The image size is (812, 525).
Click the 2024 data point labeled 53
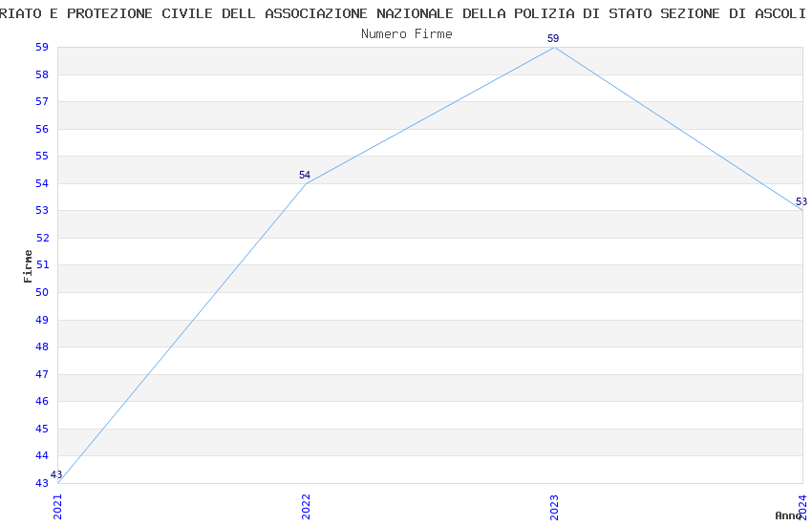coord(801,210)
